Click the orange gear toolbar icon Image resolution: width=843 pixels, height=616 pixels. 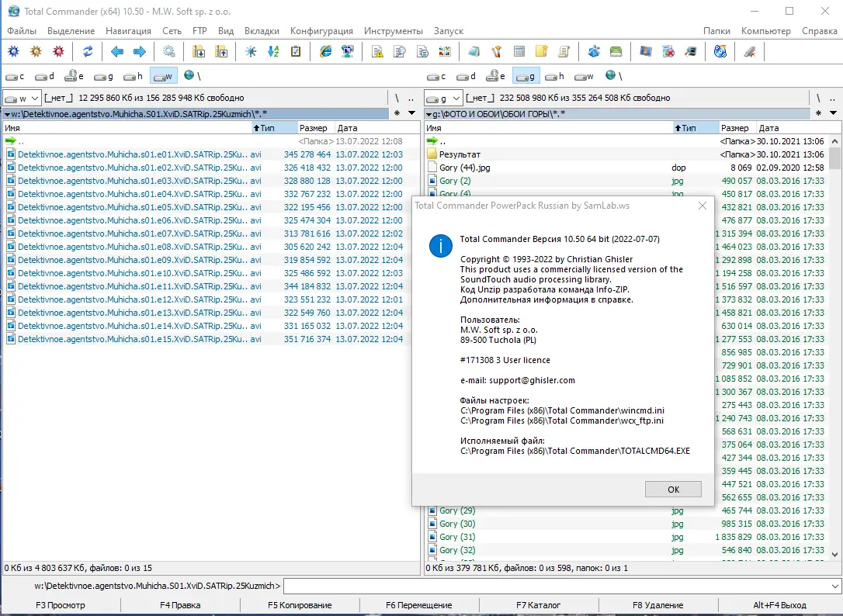(x=36, y=52)
